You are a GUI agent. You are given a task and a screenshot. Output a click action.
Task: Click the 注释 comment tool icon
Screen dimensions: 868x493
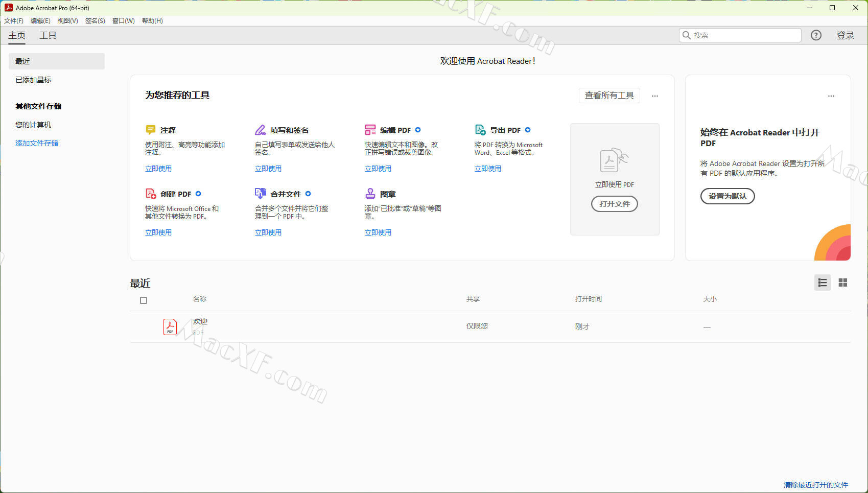tap(150, 130)
